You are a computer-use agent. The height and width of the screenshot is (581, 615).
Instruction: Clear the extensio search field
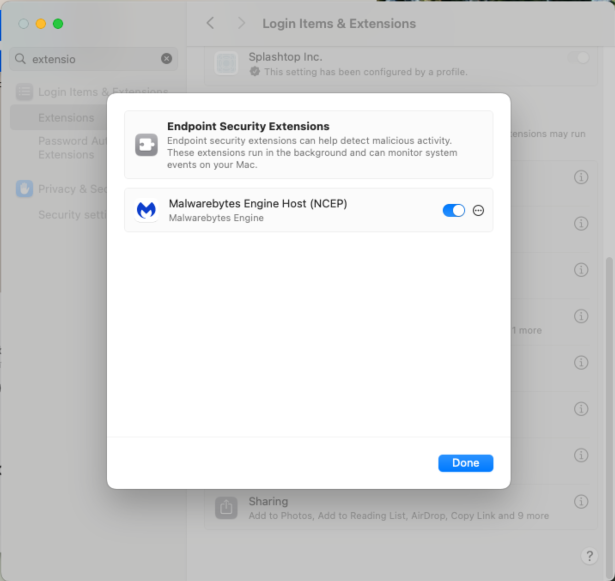click(x=166, y=58)
